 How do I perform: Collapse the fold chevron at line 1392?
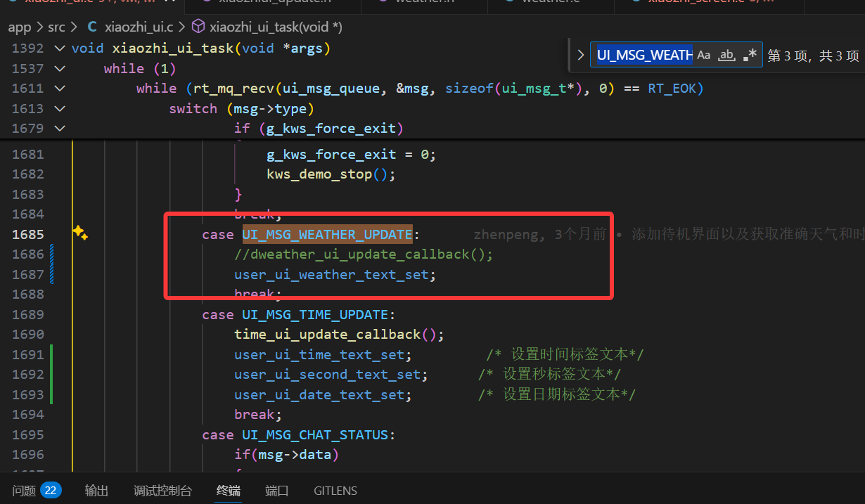[59, 49]
